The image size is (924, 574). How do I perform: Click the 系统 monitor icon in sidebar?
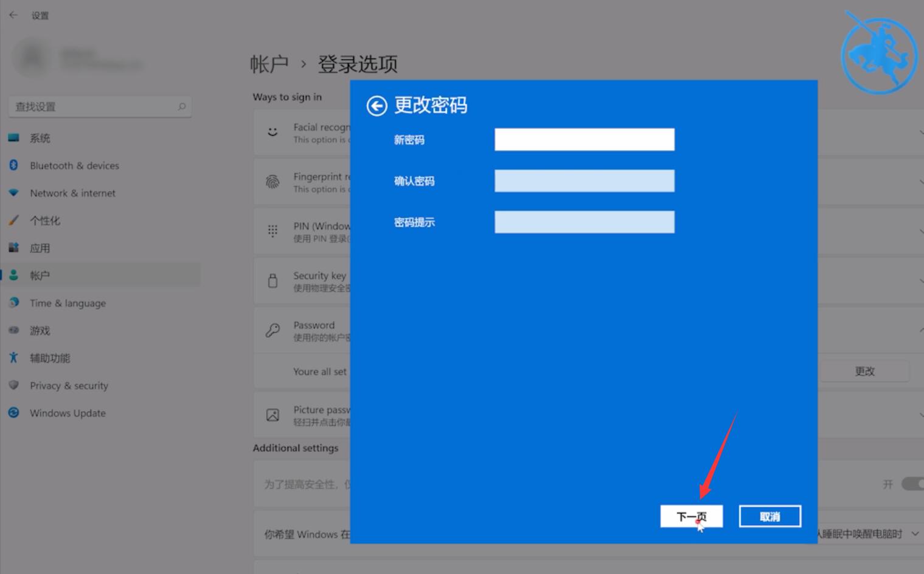click(13, 138)
